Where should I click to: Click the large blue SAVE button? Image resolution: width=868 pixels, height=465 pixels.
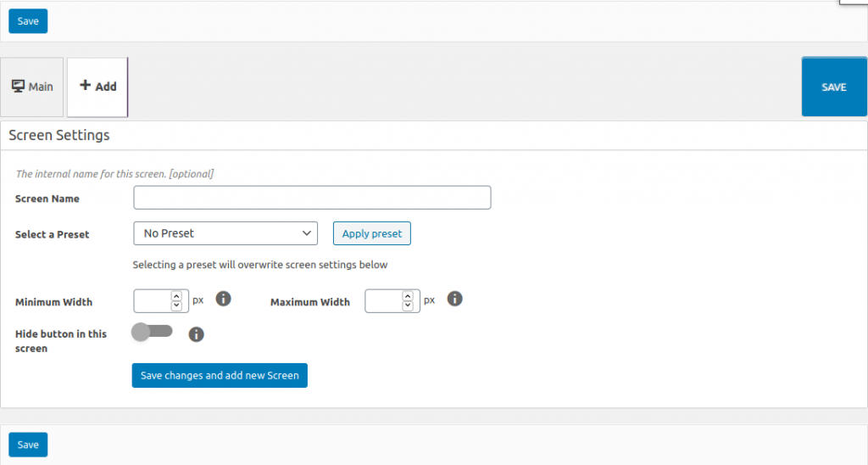[x=833, y=87]
